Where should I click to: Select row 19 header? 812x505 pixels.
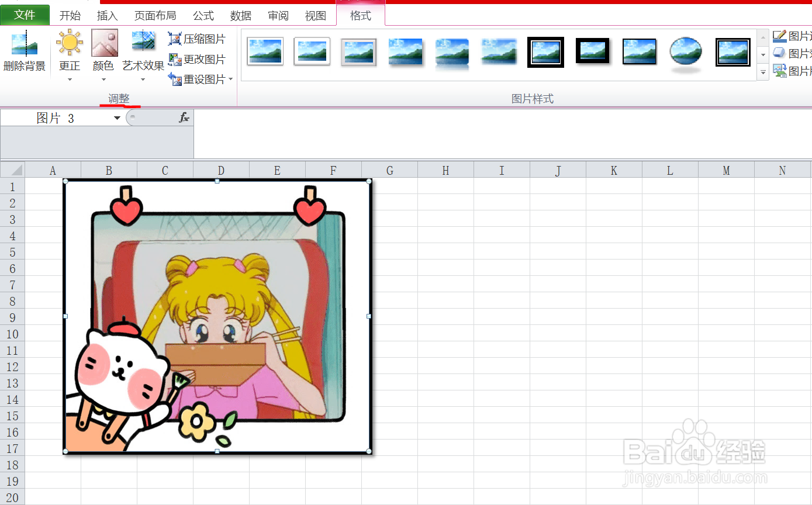(12, 481)
